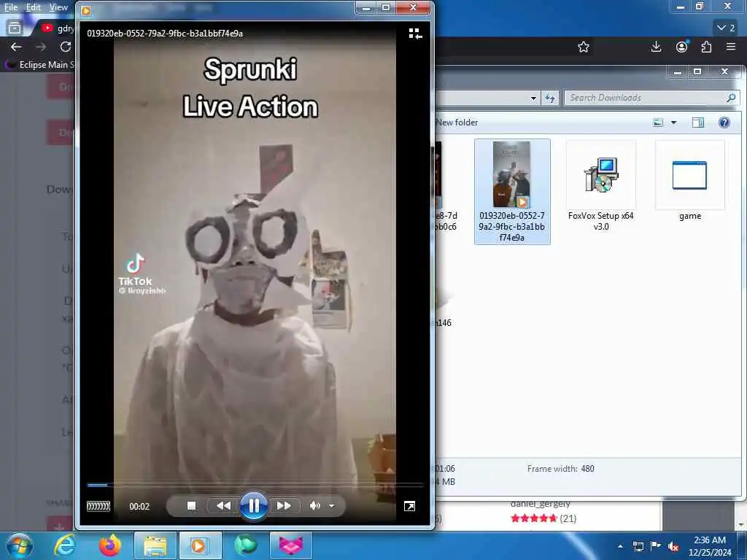Change the view icon in Explorer
This screenshot has height=560, width=747.
658,122
